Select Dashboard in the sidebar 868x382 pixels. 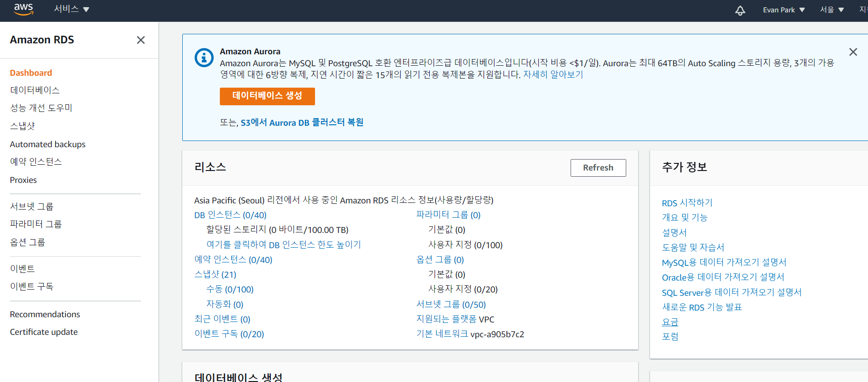click(31, 73)
